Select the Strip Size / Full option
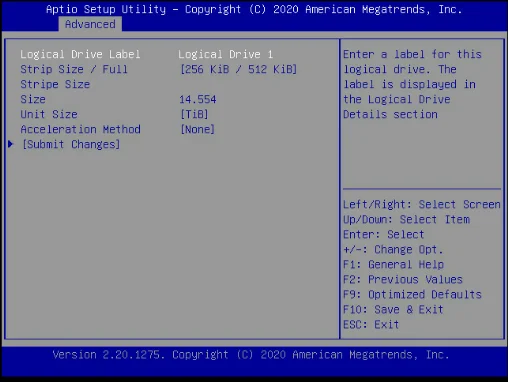This screenshot has height=382, width=508. pyautogui.click(x=74, y=69)
